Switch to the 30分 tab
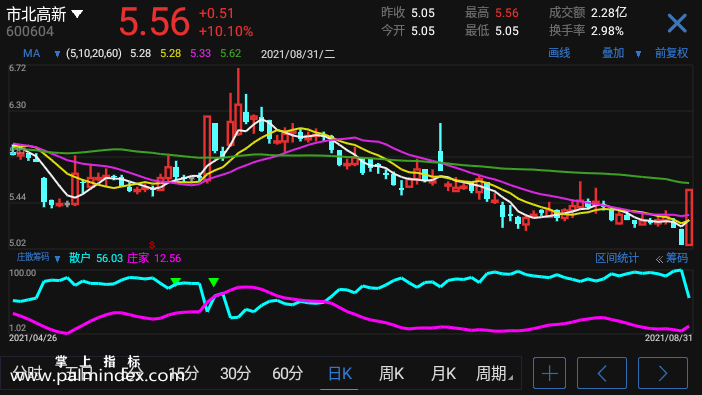The height and width of the screenshot is (395, 702). (235, 373)
